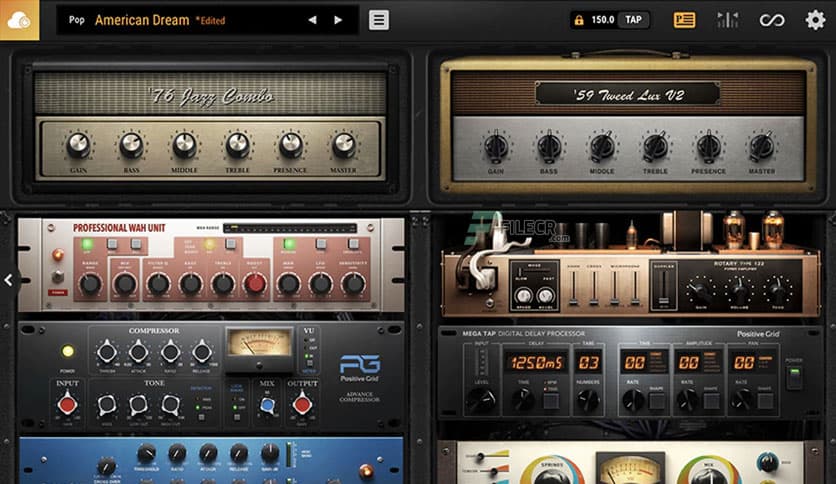
Task: Toggle the tempo lock icon
Action: coord(578,20)
